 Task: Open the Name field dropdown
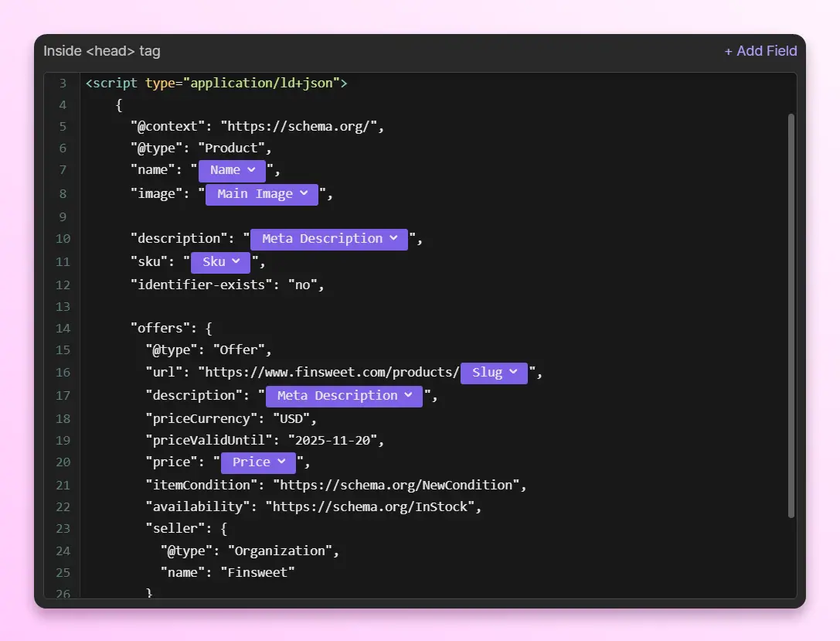(x=232, y=170)
